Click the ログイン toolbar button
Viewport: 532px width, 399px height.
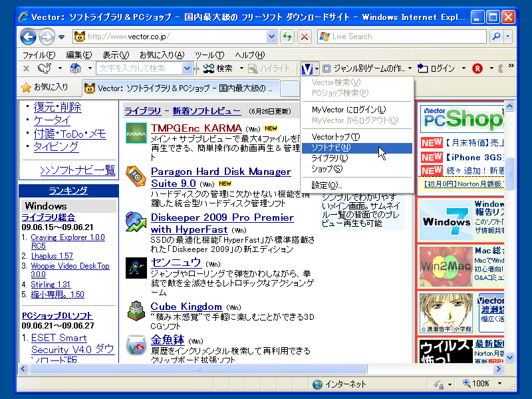[x=436, y=68]
